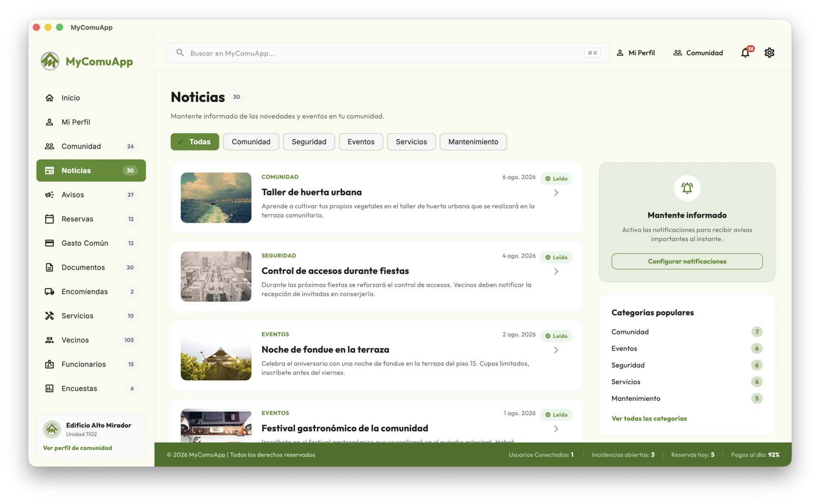820x504 pixels.
Task: Open Mi Perfil in top bar
Action: point(635,53)
